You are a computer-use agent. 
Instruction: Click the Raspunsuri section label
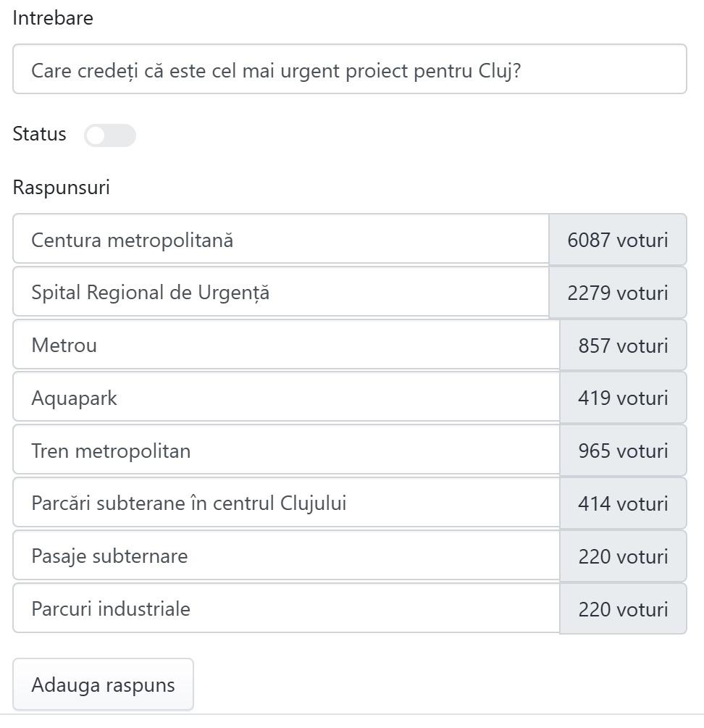tap(62, 188)
